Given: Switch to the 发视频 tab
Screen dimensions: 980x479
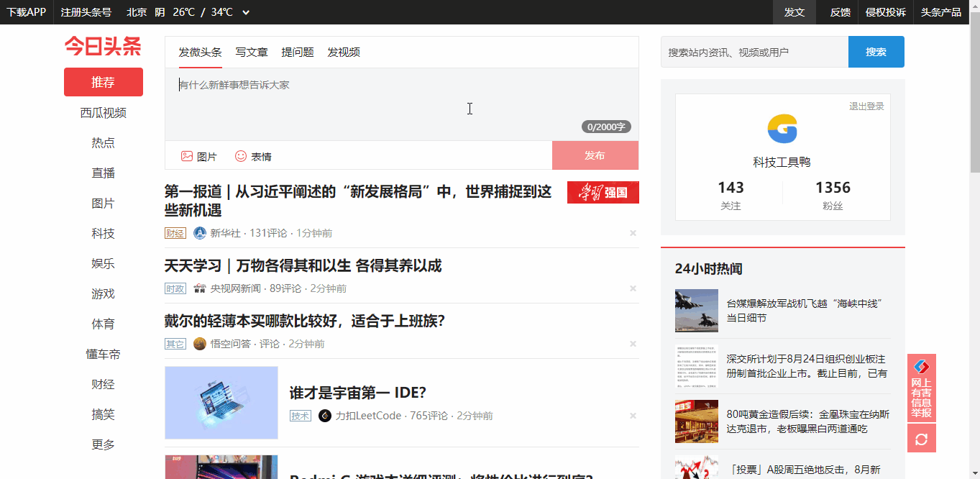Looking at the screenshot, I should point(344,53).
